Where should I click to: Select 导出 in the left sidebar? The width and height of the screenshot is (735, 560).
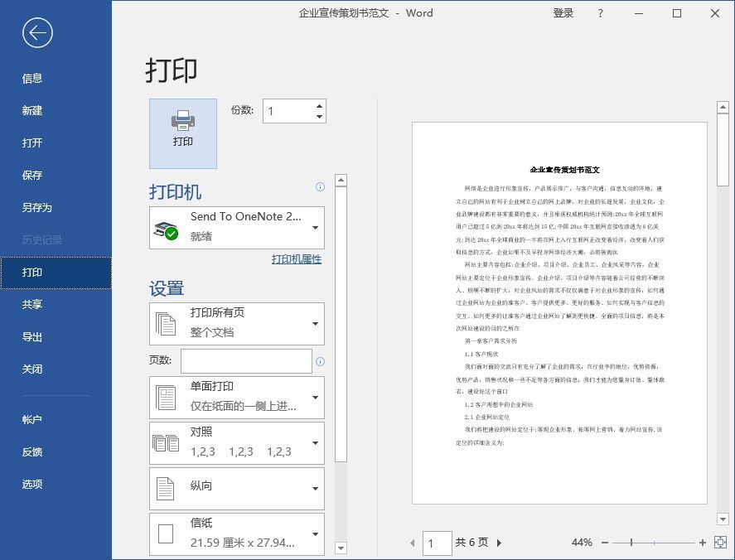[31, 335]
